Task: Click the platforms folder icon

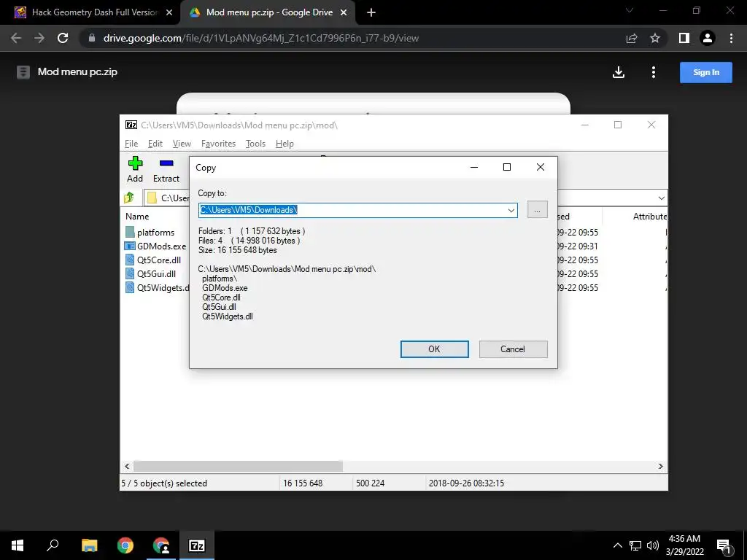Action: tap(130, 232)
